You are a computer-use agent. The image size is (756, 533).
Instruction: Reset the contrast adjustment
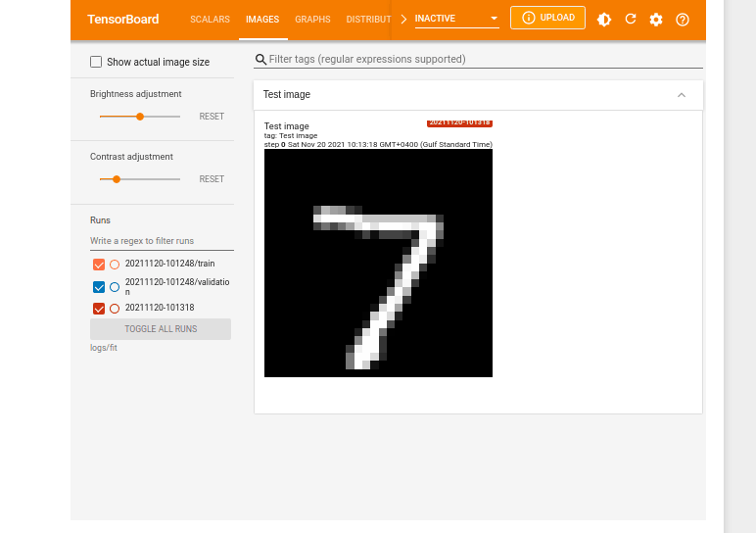tap(212, 179)
